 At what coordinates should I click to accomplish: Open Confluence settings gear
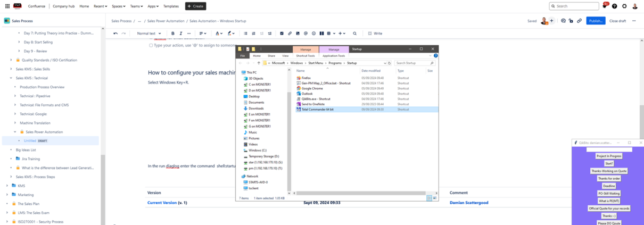(x=625, y=6)
